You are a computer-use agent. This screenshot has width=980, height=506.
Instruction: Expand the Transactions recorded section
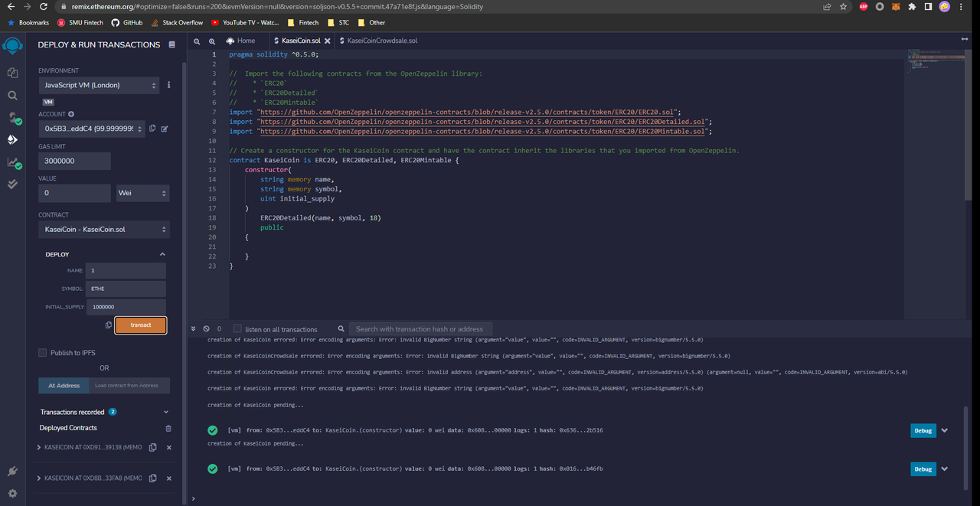point(166,412)
